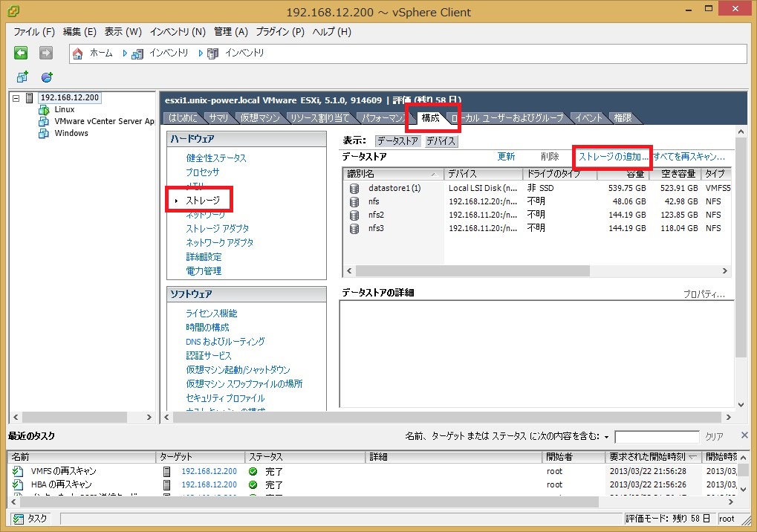Go to the ホーム house icon

coord(78,53)
